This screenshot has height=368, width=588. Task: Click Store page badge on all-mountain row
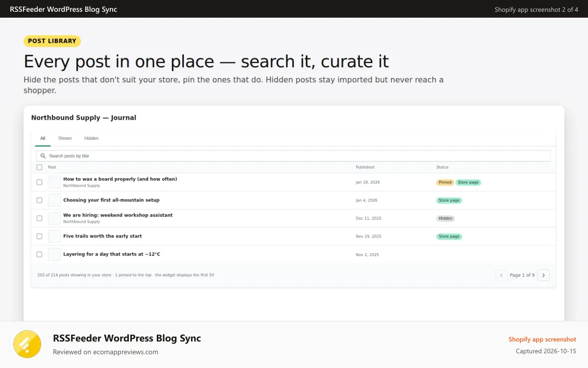[449, 201]
